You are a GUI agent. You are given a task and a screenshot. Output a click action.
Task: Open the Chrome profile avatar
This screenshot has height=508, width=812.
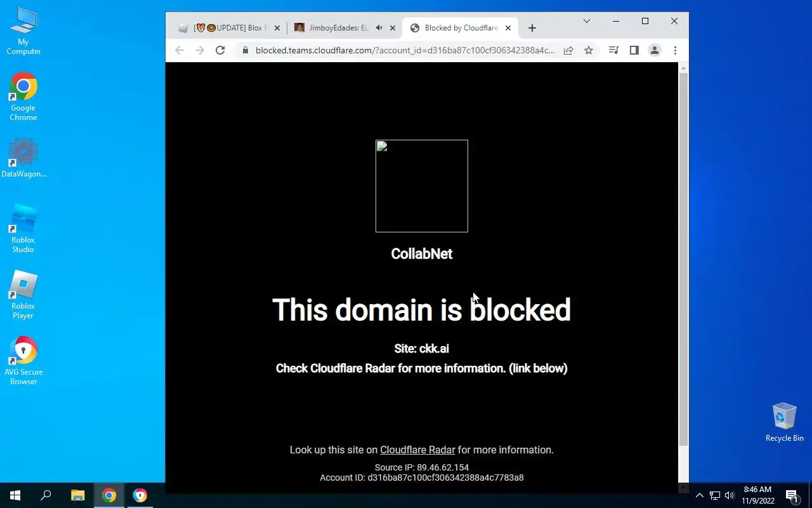655,50
